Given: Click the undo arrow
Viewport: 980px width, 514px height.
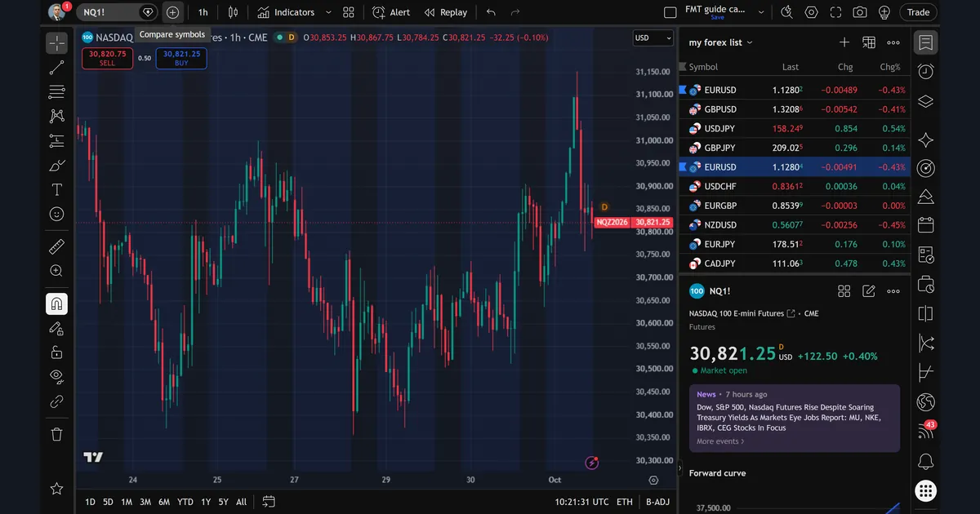Looking at the screenshot, I should coord(490,12).
